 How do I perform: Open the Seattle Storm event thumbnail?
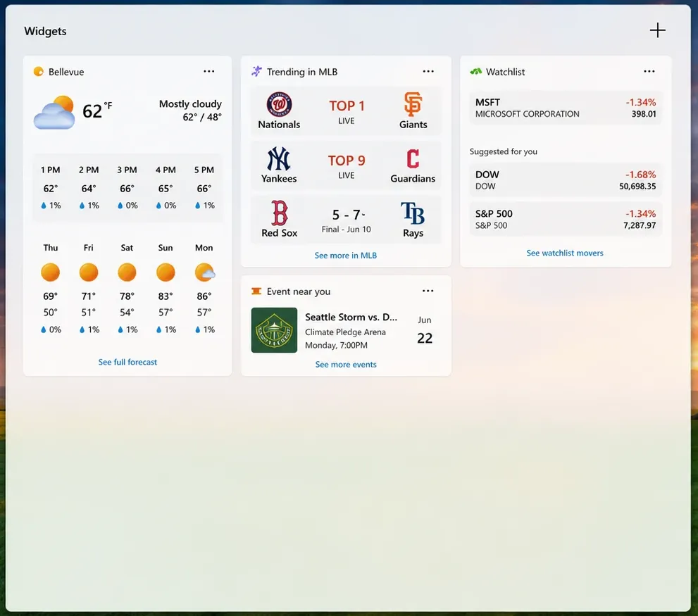[x=274, y=330]
